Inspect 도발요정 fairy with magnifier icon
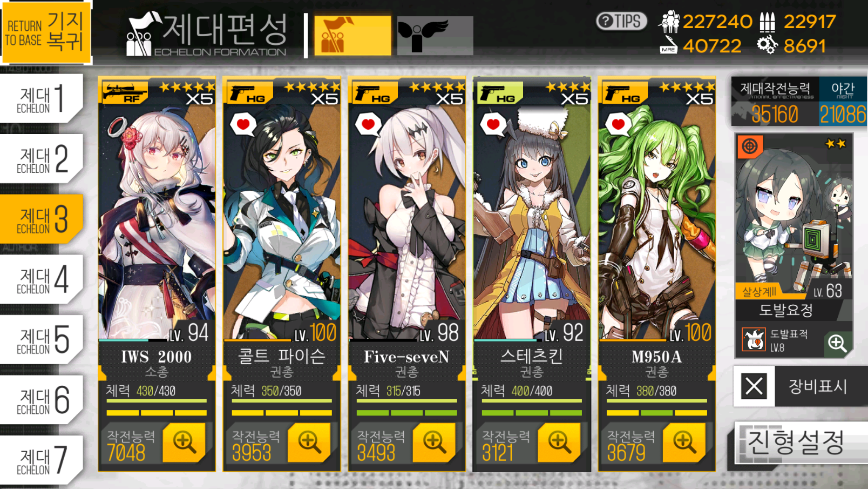868x489 pixels. click(837, 343)
